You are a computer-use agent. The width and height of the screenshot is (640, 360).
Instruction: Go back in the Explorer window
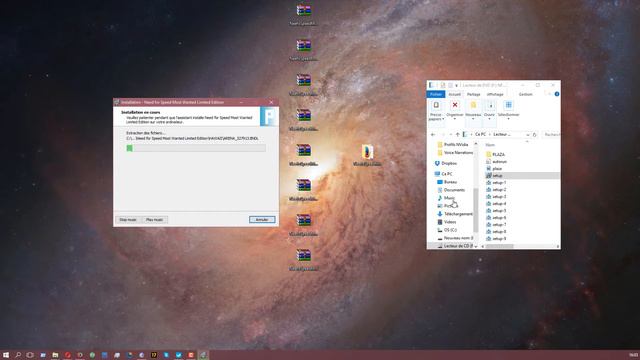tap(433, 134)
